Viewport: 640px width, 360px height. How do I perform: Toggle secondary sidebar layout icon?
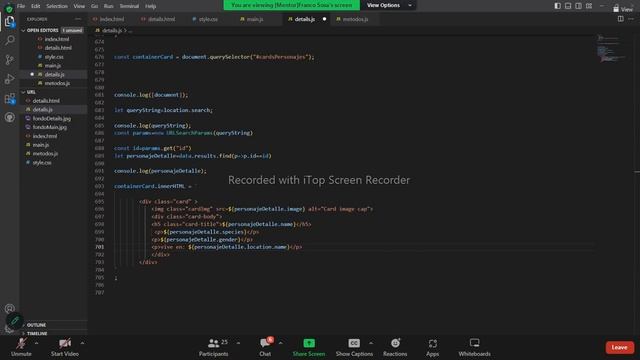point(578,6)
